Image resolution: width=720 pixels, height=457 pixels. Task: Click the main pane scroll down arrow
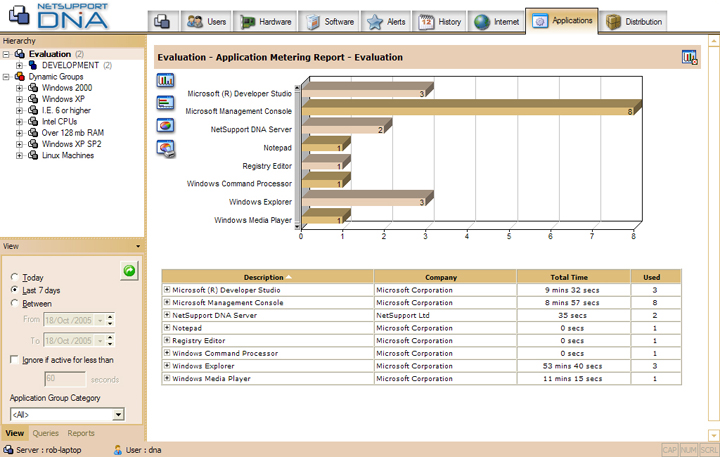tap(714, 434)
